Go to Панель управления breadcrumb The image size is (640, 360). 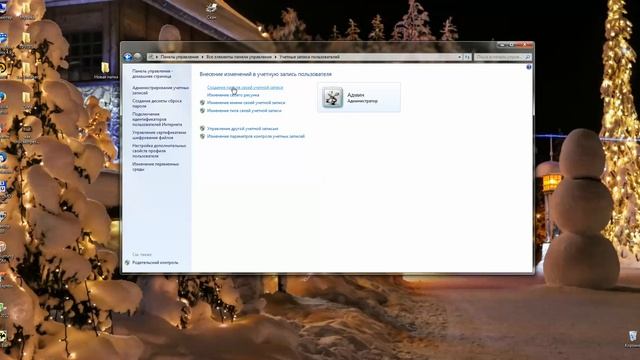click(x=180, y=57)
